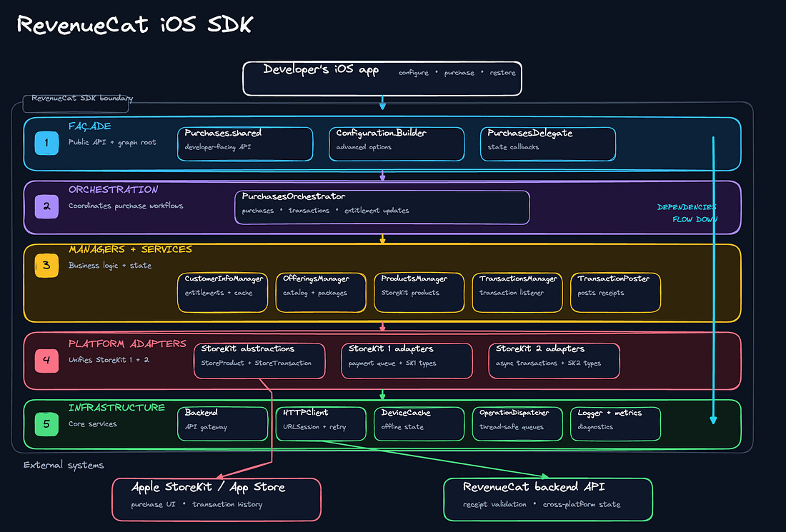Click the 'purchase' word in developer app box
The height and width of the screenshot is (532, 786).
point(459,73)
